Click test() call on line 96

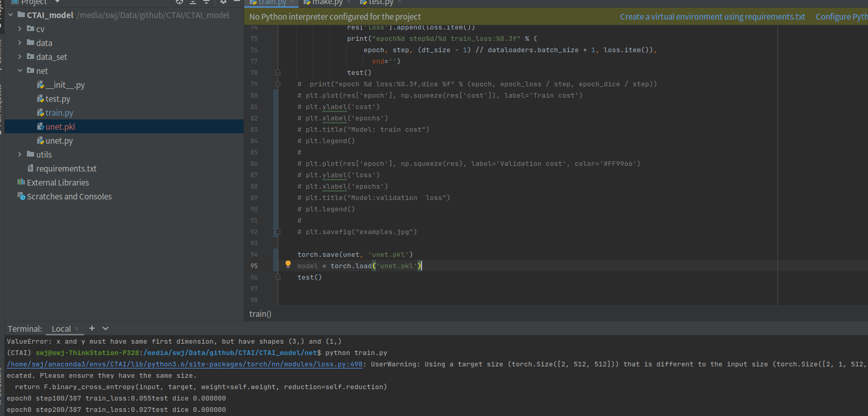click(309, 277)
